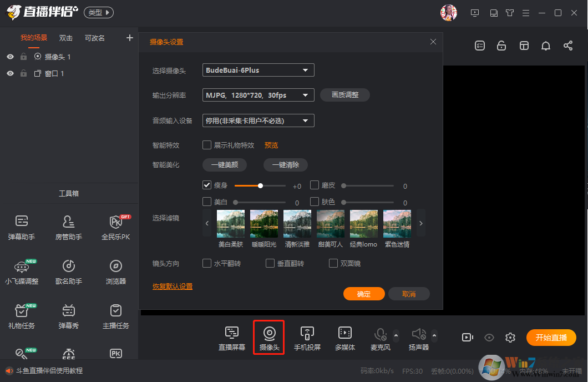Enable the 展示礼物特效 checkbox
Image resolution: width=588 pixels, height=382 pixels.
[207, 145]
